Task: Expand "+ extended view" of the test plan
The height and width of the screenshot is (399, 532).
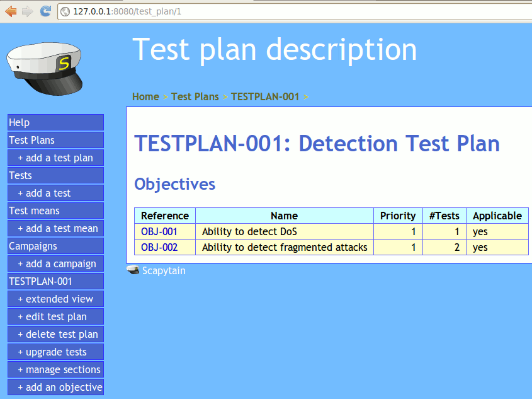Action: (x=55, y=299)
